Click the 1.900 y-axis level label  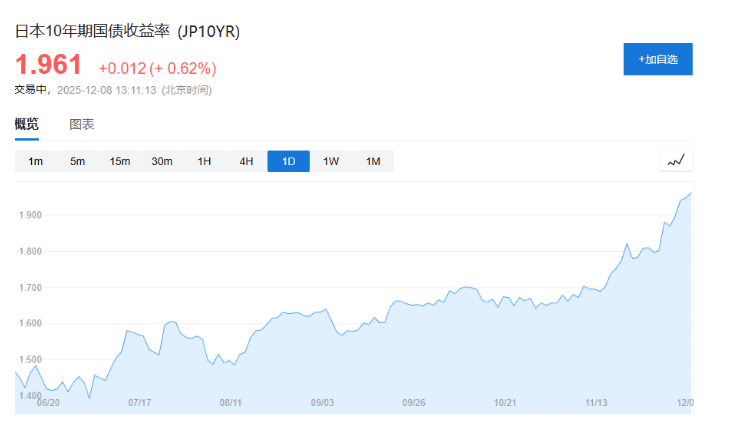click(30, 215)
